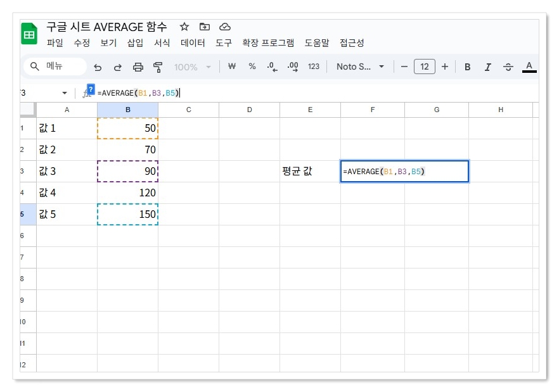The height and width of the screenshot is (392, 559).
Task: Click into the formula bar text
Action: 138,93
